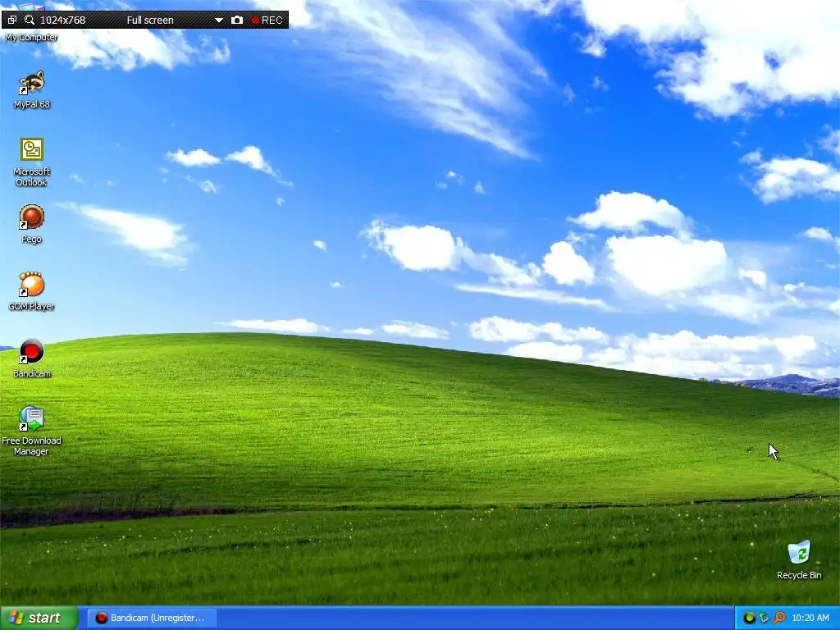Screen dimensions: 840x630
Task: Open the Windows start menu
Action: pos(39,618)
